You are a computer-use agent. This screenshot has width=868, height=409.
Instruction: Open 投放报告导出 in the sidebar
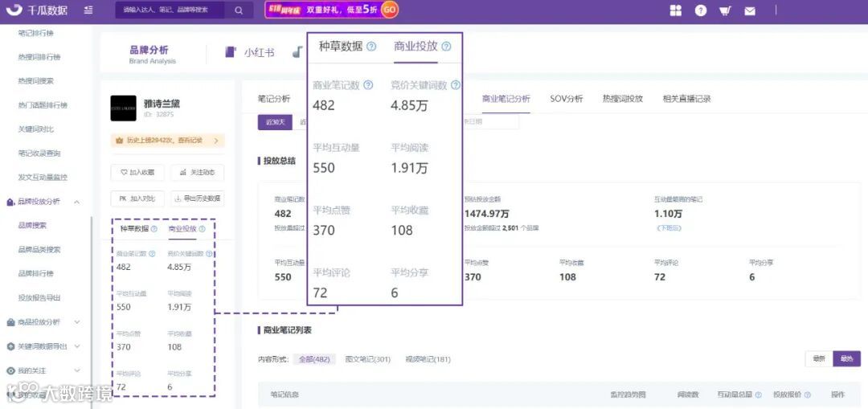tap(39, 298)
